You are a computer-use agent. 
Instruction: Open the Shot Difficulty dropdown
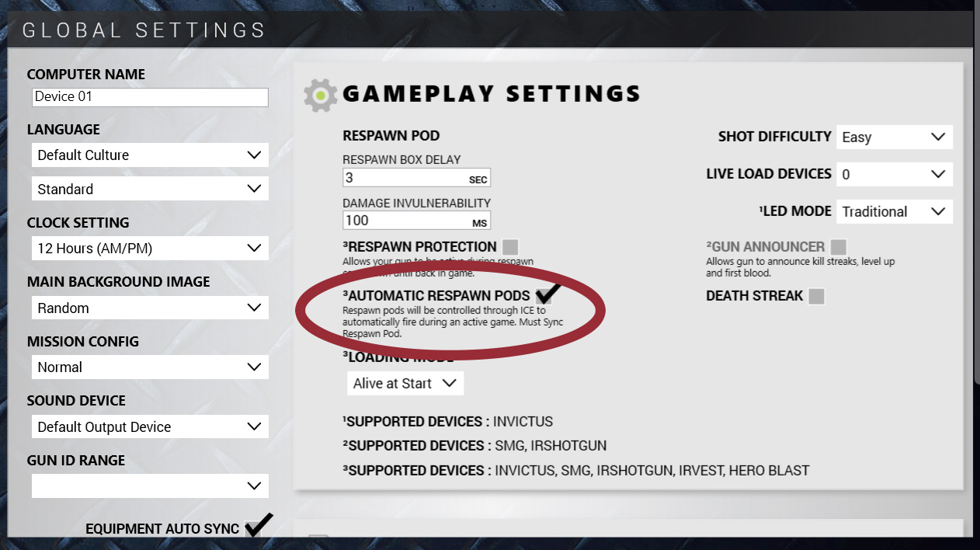(x=895, y=137)
